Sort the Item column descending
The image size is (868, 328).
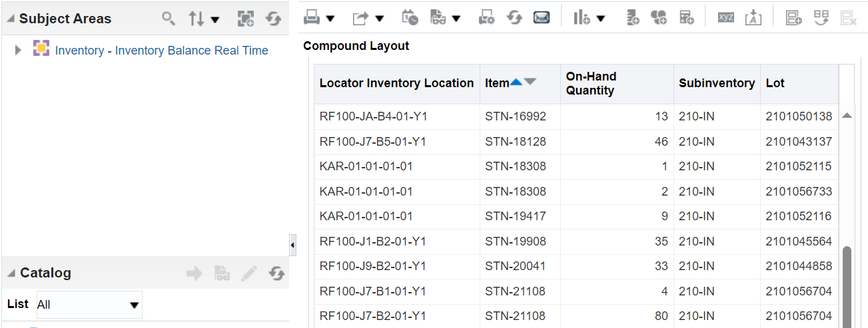point(530,82)
